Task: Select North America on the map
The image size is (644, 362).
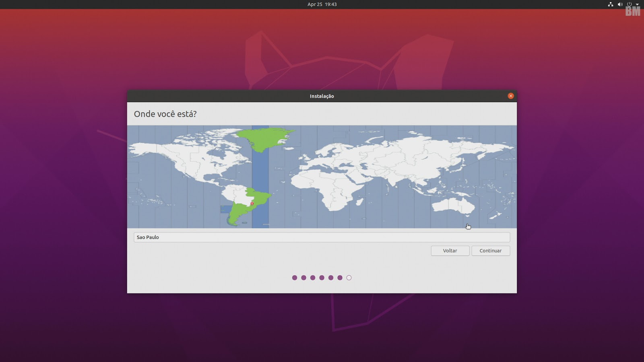Action: (x=181, y=157)
